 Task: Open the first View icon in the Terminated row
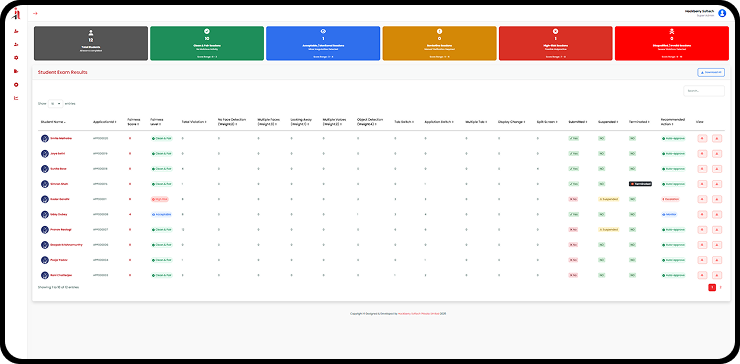point(702,184)
